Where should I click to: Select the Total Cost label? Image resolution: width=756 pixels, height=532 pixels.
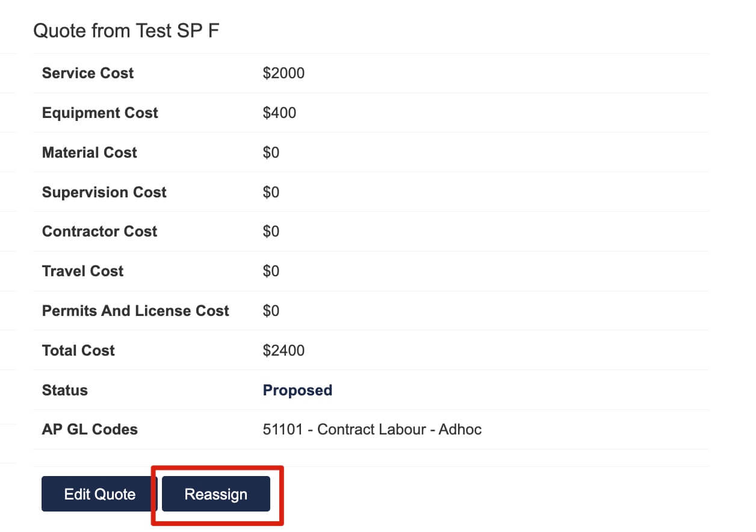(x=78, y=350)
